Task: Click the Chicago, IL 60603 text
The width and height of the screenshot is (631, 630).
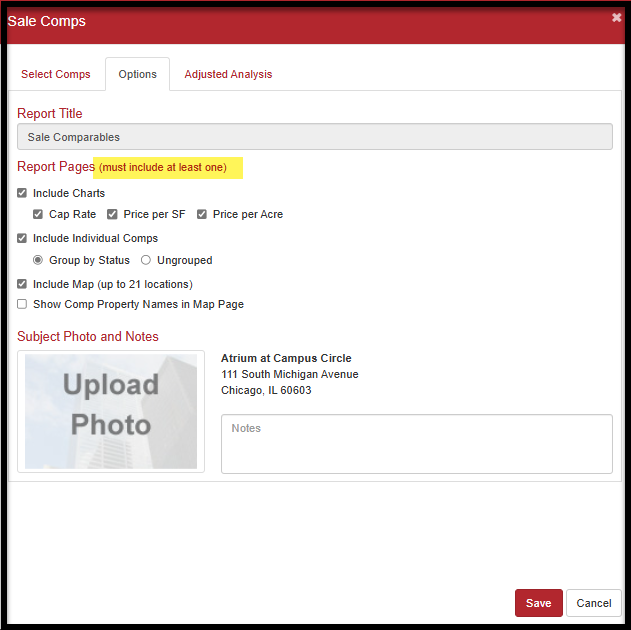Action: tap(266, 390)
